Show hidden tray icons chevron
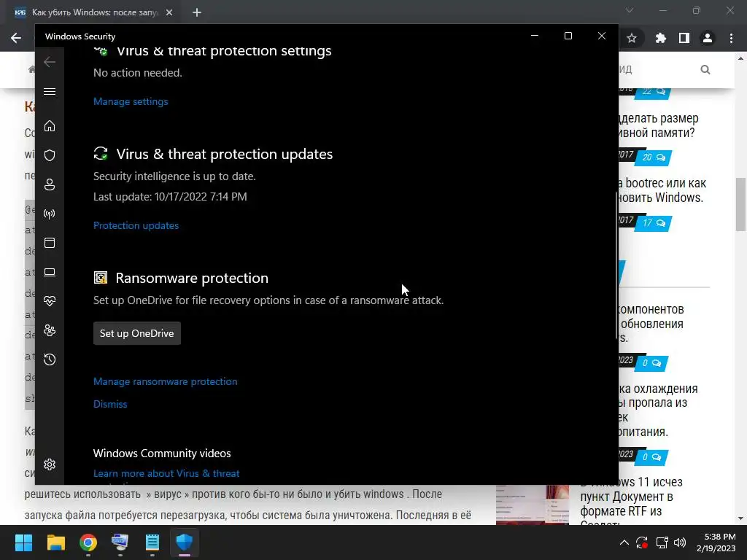The height and width of the screenshot is (560, 747). pyautogui.click(x=624, y=542)
